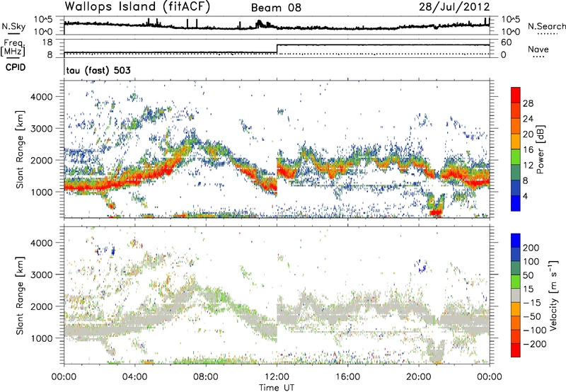
Task: Click the '16:00' time axis label
Action: [347, 377]
